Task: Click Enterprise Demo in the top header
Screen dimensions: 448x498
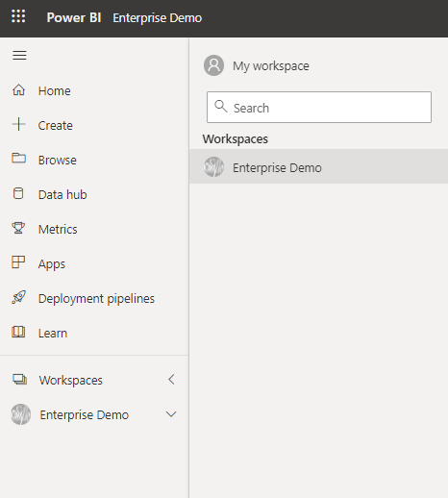Action: (158, 18)
